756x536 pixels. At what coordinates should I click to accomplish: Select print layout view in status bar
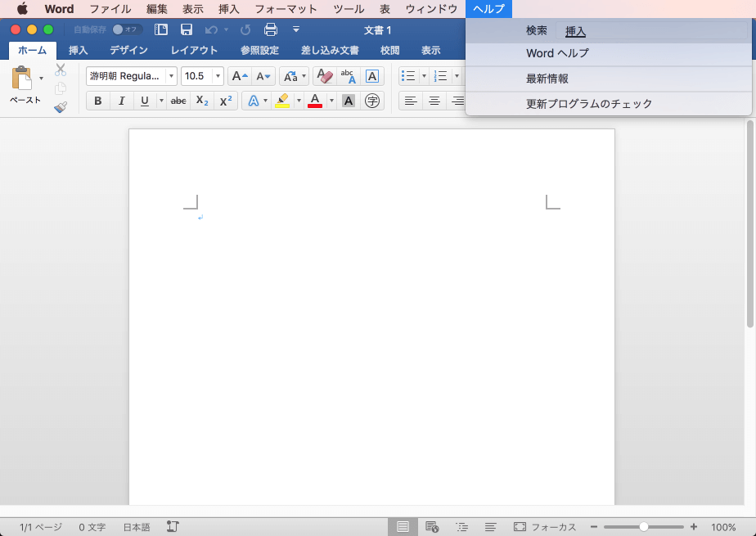(x=403, y=527)
